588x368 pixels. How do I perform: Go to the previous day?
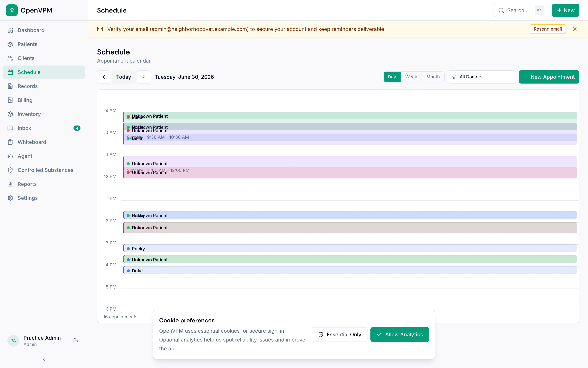coord(104,77)
